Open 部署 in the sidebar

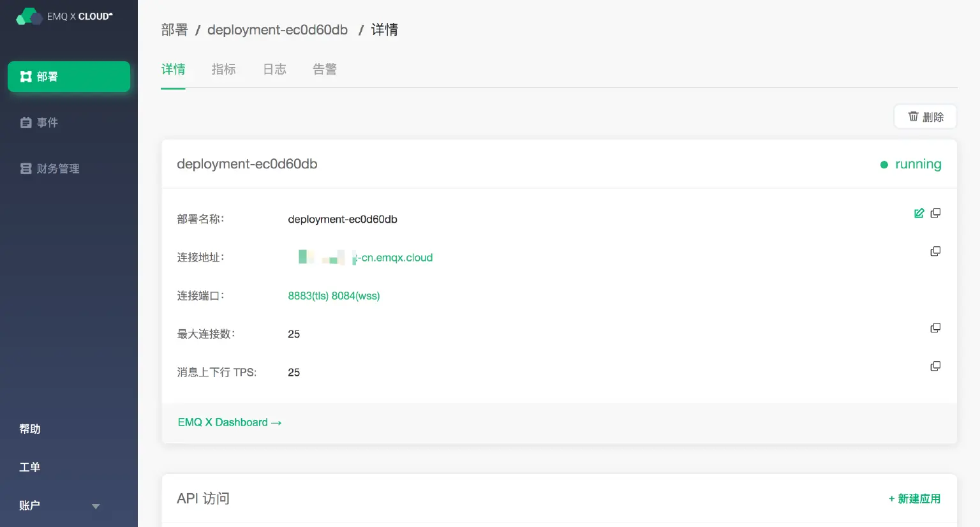click(x=69, y=77)
